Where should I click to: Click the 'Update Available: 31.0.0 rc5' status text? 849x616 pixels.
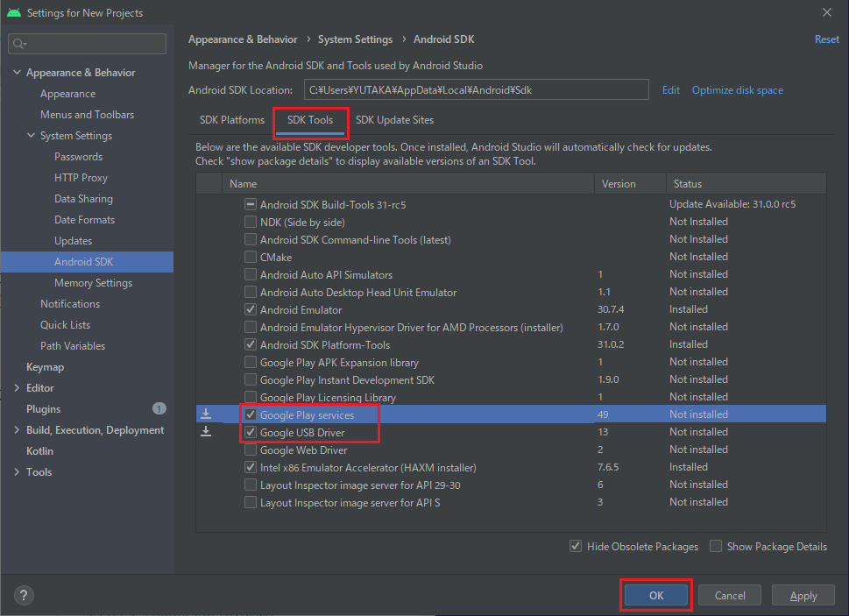pos(732,204)
